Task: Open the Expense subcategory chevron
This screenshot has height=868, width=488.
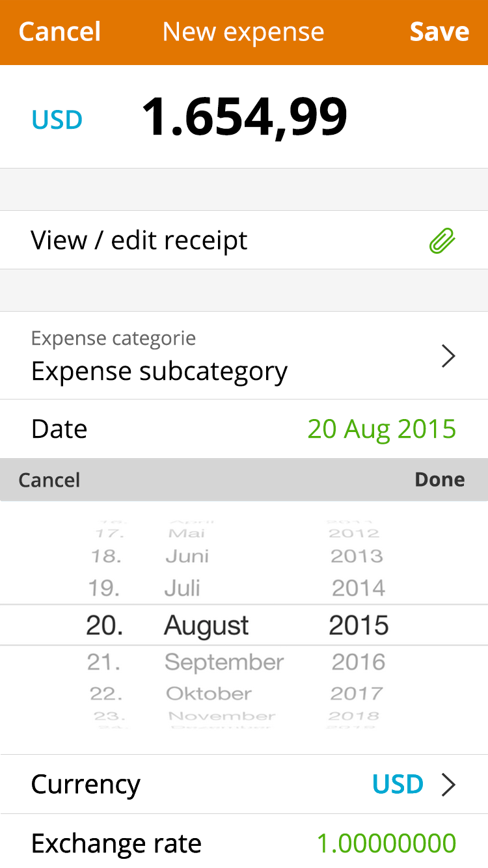Action: (448, 357)
